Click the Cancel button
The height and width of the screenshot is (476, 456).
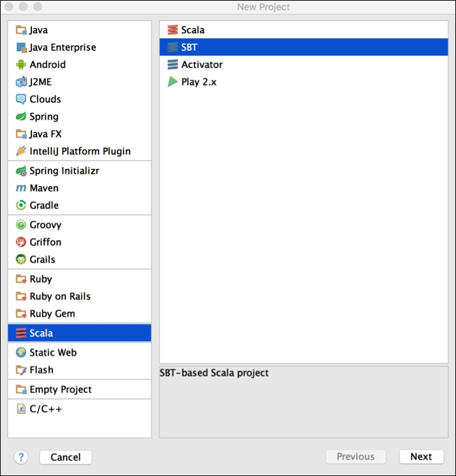(65, 457)
